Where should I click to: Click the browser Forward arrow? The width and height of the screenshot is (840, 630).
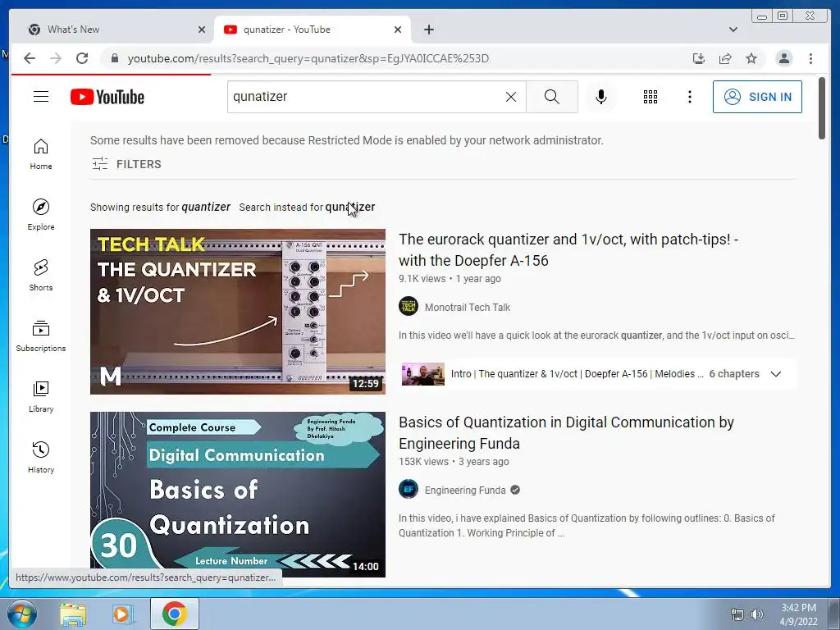[x=56, y=58]
